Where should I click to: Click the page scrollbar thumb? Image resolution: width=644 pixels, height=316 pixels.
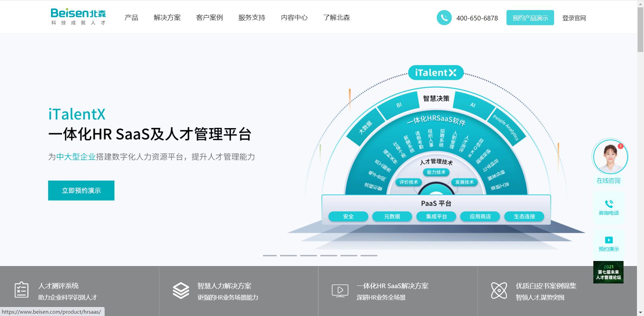click(640, 30)
